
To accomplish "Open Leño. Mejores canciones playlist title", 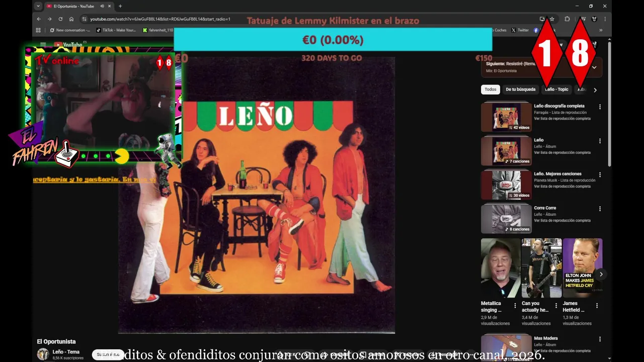I will [557, 174].
